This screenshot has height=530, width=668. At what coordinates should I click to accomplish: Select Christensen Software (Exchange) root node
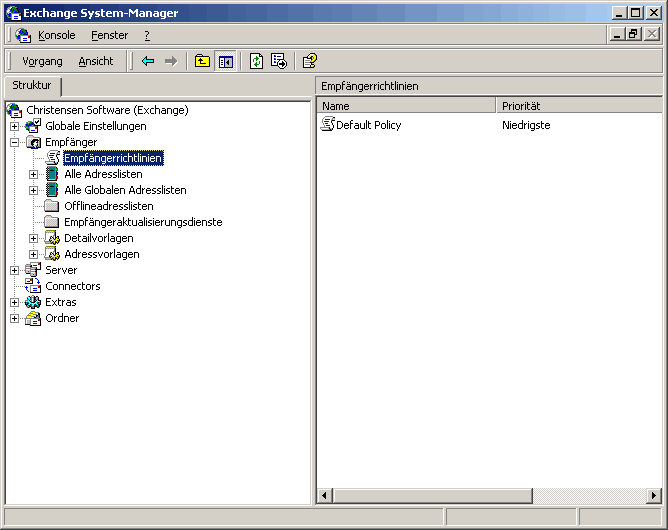pyautogui.click(x=107, y=110)
